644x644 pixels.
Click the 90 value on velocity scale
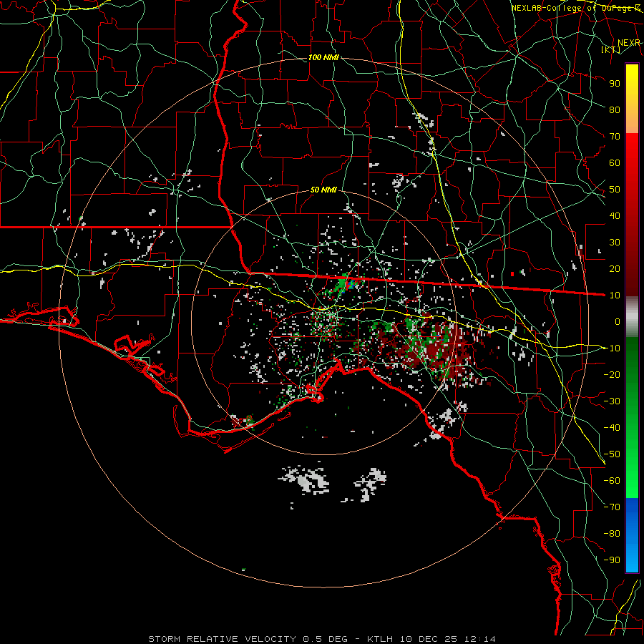coord(615,84)
